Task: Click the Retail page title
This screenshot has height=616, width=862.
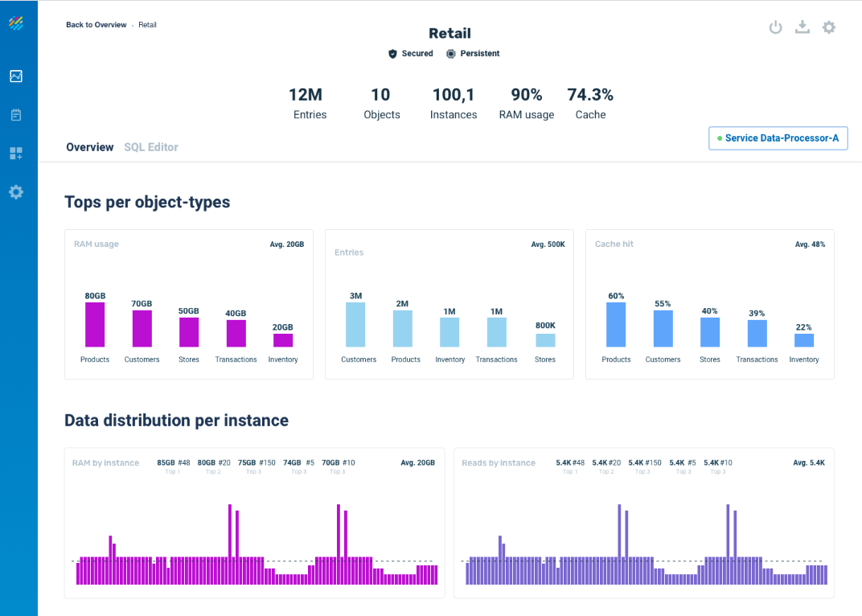Action: click(x=449, y=34)
